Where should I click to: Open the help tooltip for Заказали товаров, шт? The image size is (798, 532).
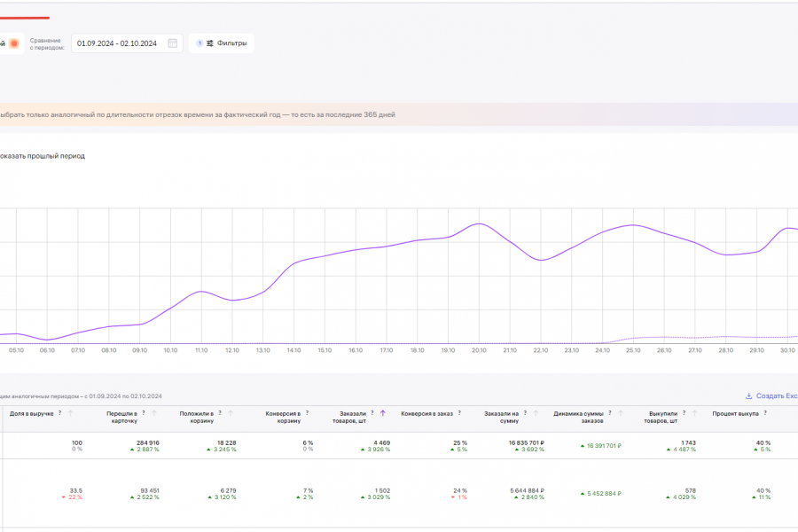[372, 413]
